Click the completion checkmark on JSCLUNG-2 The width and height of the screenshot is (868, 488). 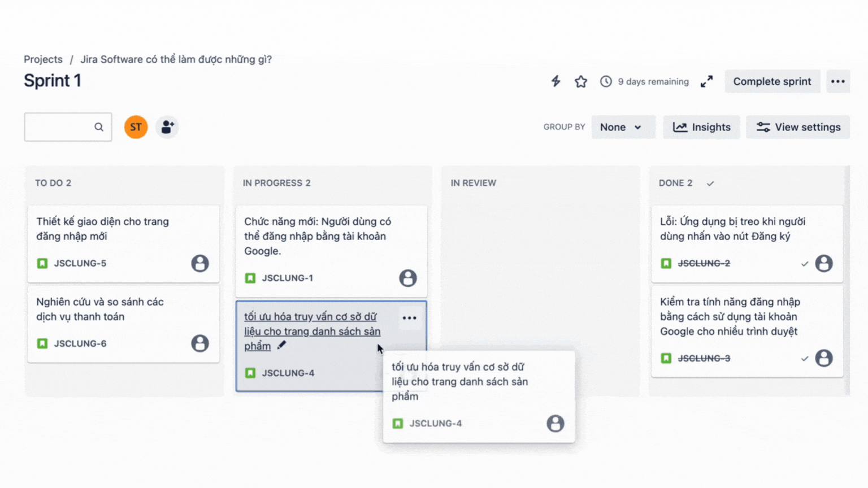click(x=804, y=263)
